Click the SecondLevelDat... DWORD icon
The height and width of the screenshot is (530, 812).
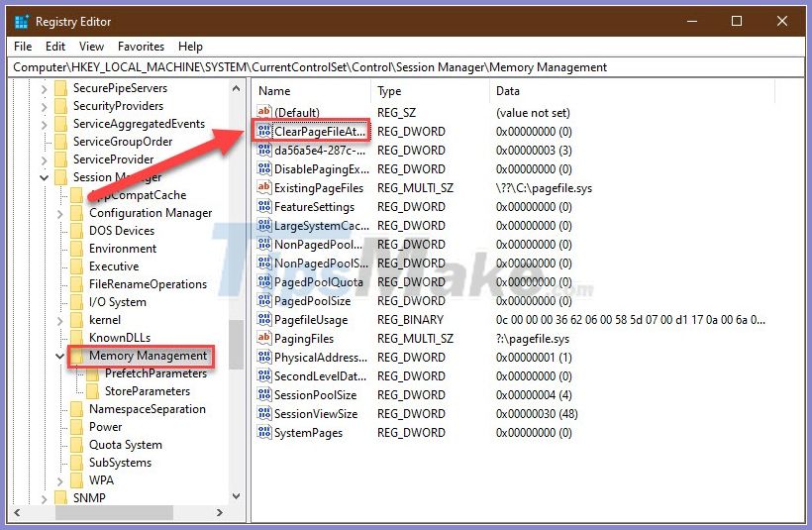pyautogui.click(x=264, y=375)
